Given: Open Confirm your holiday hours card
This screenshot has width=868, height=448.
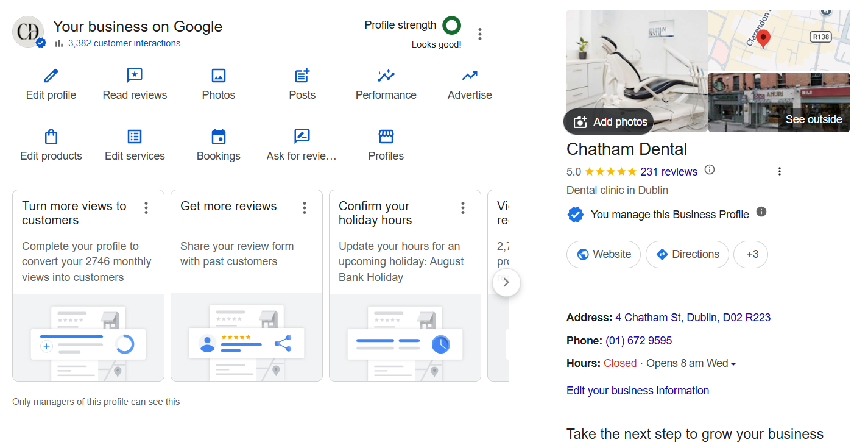Looking at the screenshot, I should tap(405, 285).
